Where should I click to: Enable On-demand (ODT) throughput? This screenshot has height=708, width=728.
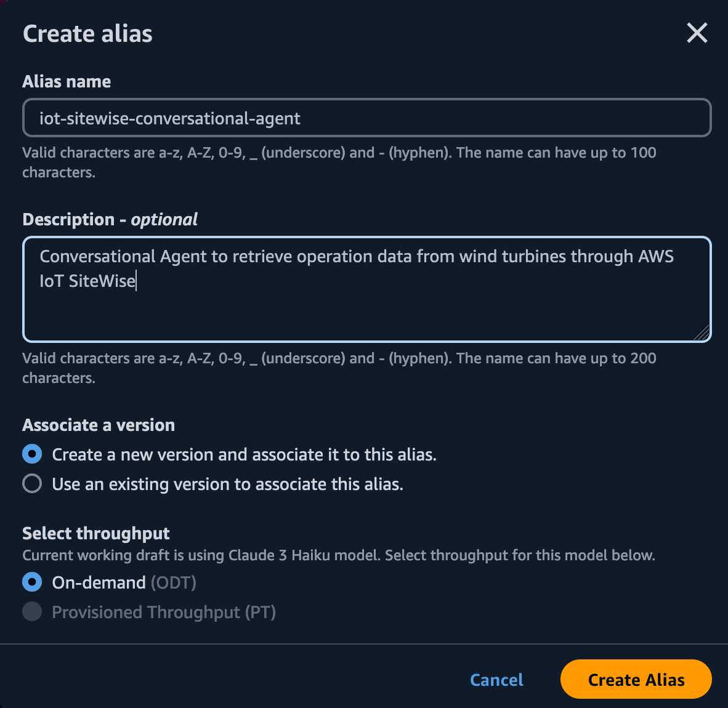31,581
